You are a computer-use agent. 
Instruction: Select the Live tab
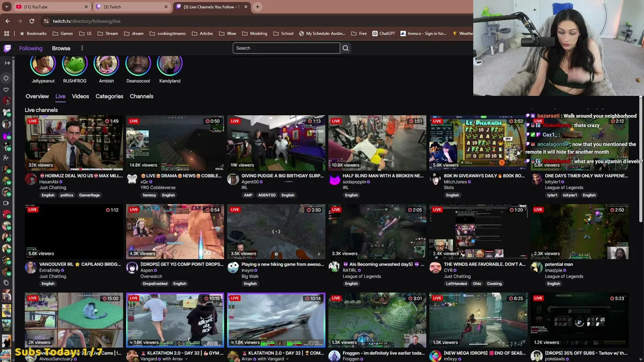point(60,97)
